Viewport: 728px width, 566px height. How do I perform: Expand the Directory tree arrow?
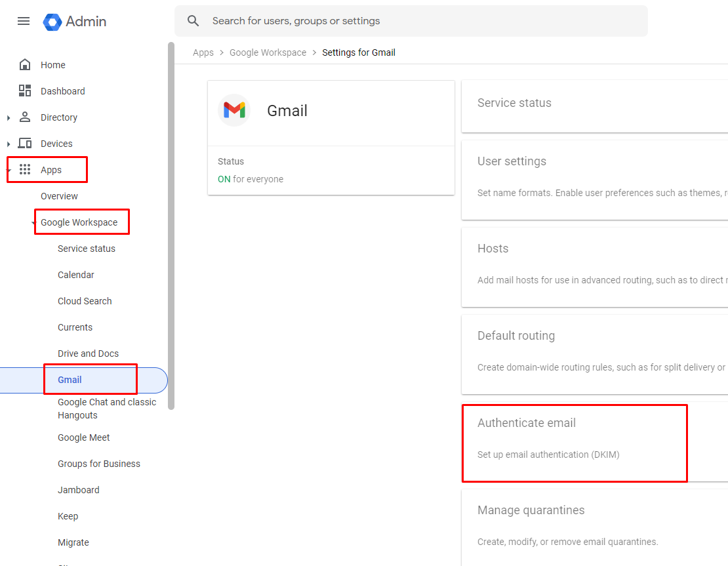9,118
